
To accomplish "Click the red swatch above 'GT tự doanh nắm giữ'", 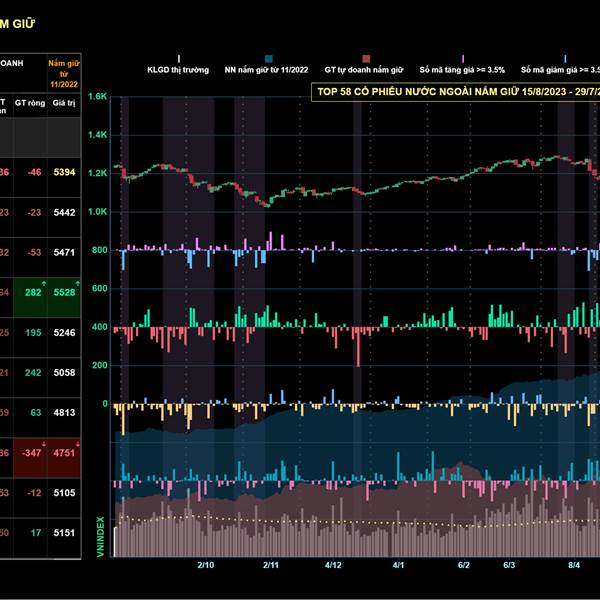I will click(366, 59).
